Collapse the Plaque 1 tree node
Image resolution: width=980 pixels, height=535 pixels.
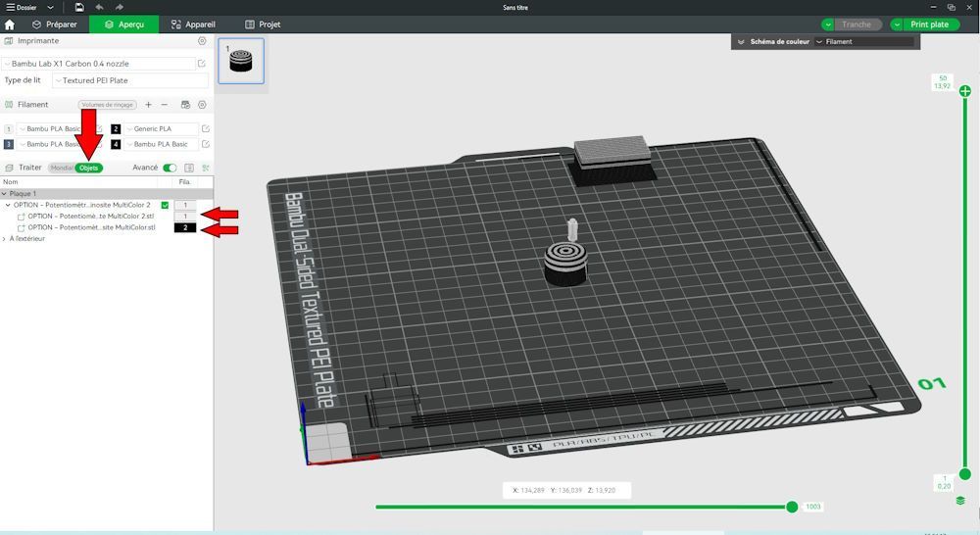[x=4, y=194]
